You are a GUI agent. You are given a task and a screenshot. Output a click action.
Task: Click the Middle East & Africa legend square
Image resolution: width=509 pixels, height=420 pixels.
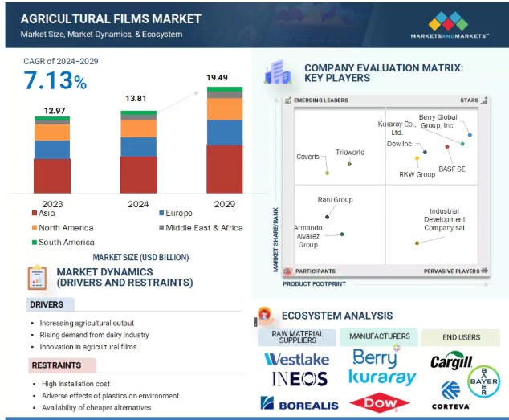click(161, 228)
